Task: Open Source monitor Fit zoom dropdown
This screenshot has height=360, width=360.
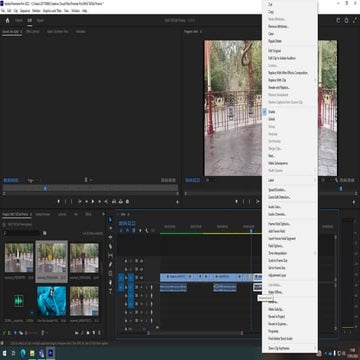Action: pos(34,180)
